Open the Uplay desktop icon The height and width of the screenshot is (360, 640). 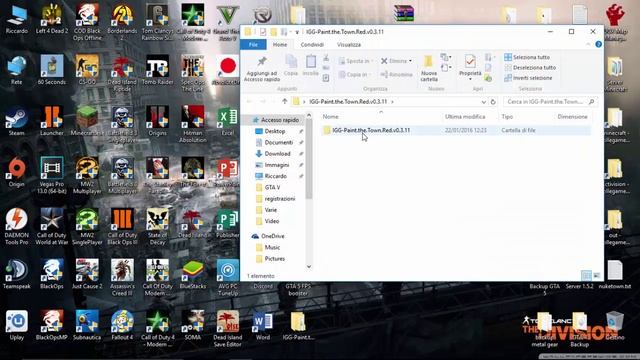[x=16, y=325]
